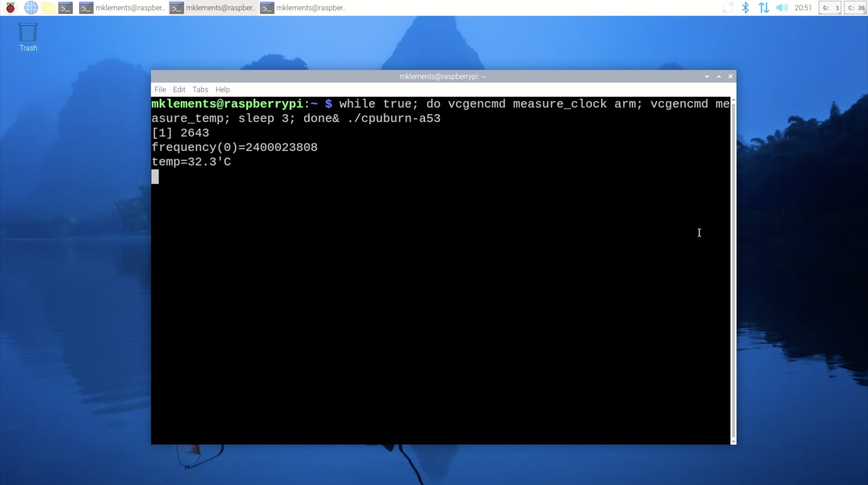Open the File menu in terminal
The height and width of the screenshot is (485, 868).
[x=160, y=89]
